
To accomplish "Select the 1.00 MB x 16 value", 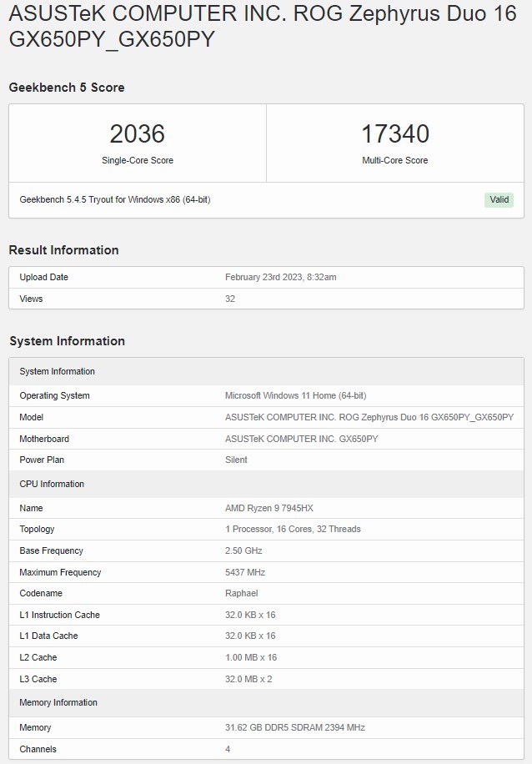I will pyautogui.click(x=251, y=658).
